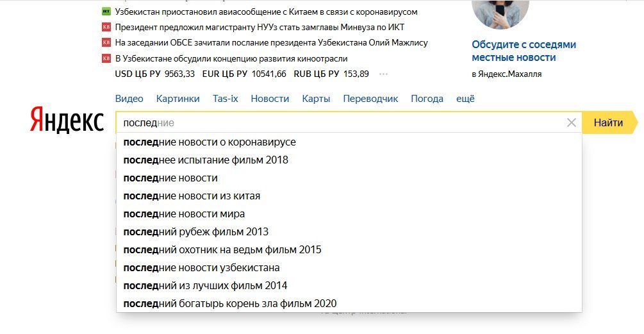Click the green news source icon beside China flights headline
Image resolution: width=644 pixels, height=334 pixels.
(106, 12)
